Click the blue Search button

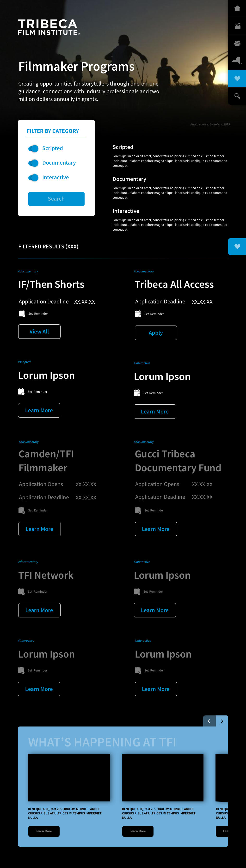coord(56,199)
